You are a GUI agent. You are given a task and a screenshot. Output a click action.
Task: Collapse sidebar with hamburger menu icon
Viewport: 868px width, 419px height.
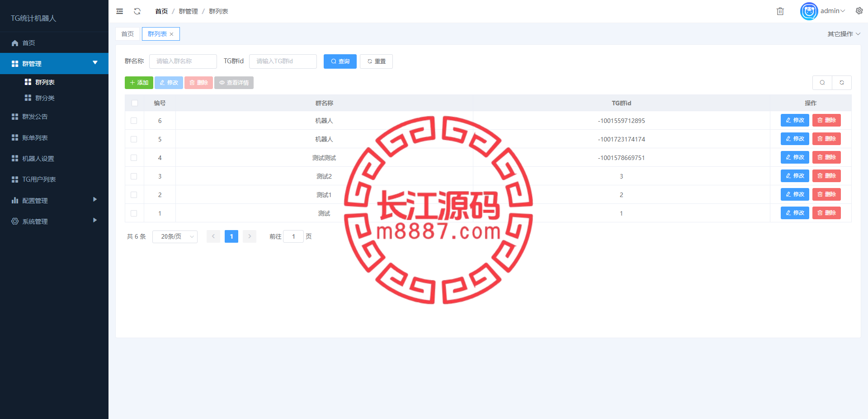(x=119, y=11)
